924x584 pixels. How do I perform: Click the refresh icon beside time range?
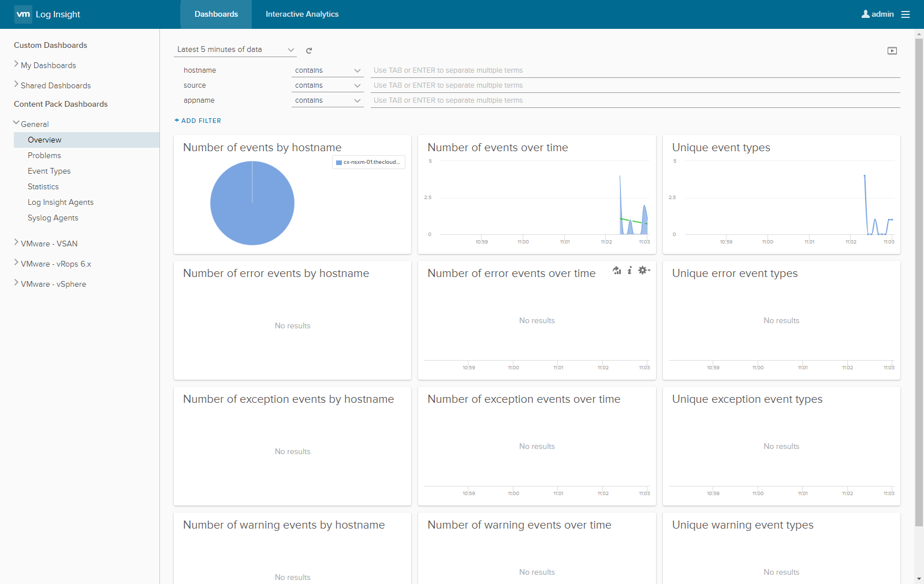pos(309,51)
